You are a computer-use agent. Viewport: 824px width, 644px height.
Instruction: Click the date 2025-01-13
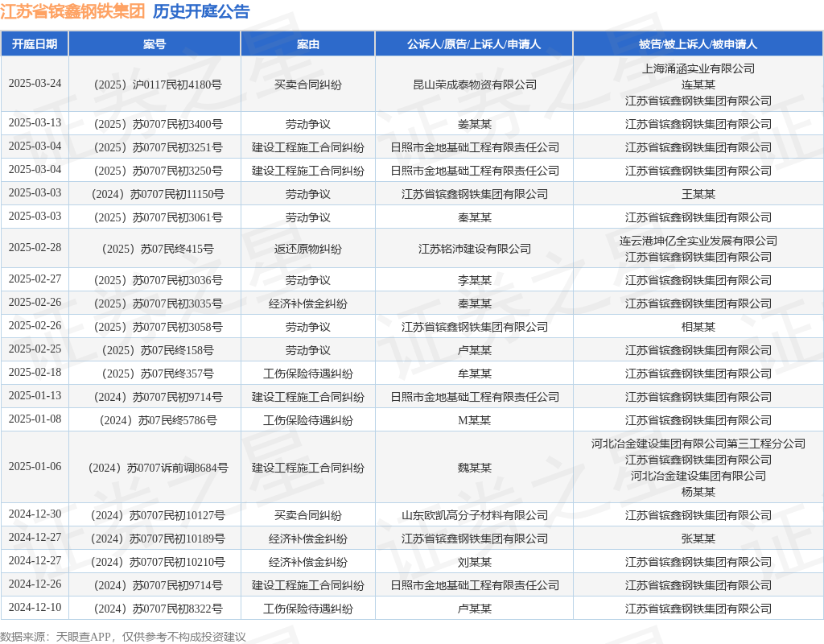pos(35,396)
